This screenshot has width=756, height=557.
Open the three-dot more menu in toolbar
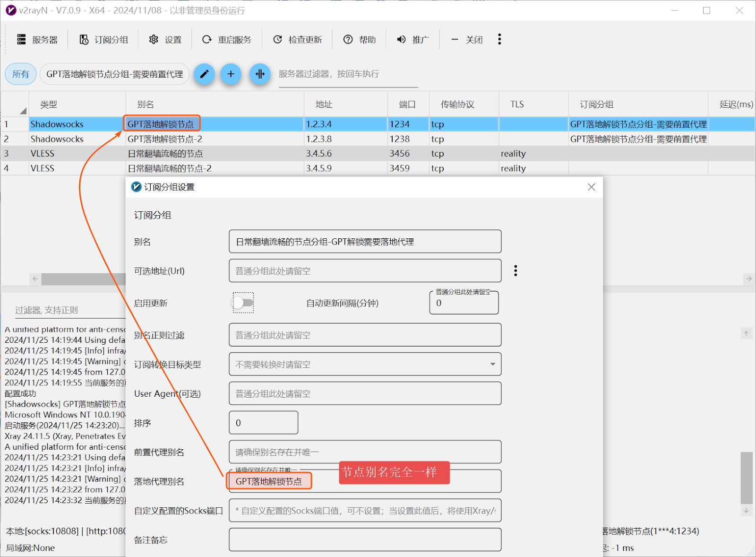click(499, 39)
